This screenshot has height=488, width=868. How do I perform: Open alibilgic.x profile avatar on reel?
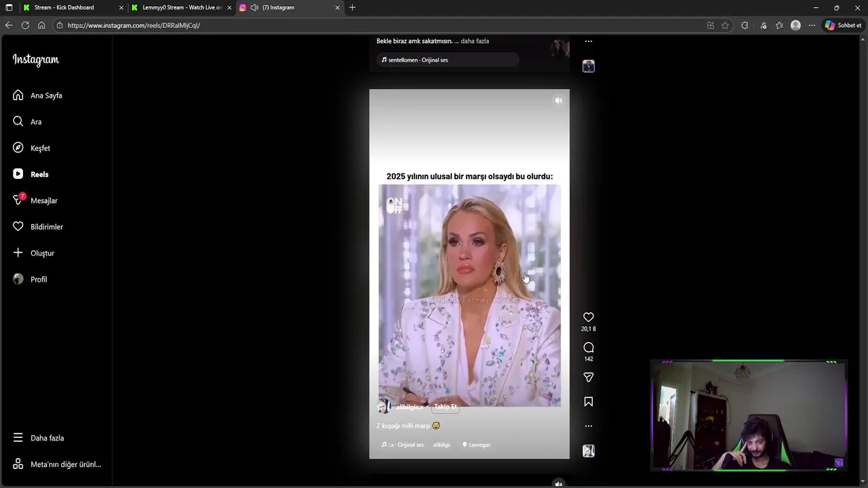(x=384, y=407)
